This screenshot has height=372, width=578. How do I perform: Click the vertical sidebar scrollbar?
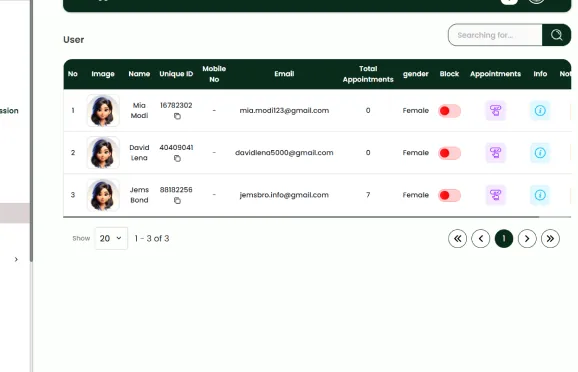[31, 131]
